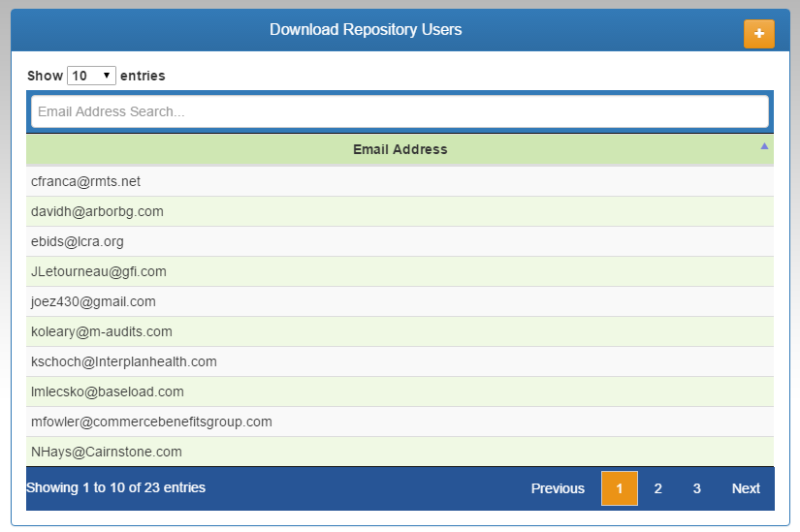
Task: Open the Show entries dropdown
Action: 91,76
